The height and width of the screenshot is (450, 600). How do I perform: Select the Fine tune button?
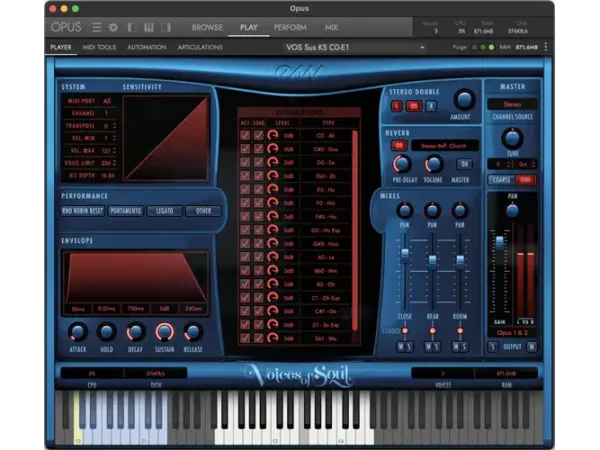coord(525,180)
